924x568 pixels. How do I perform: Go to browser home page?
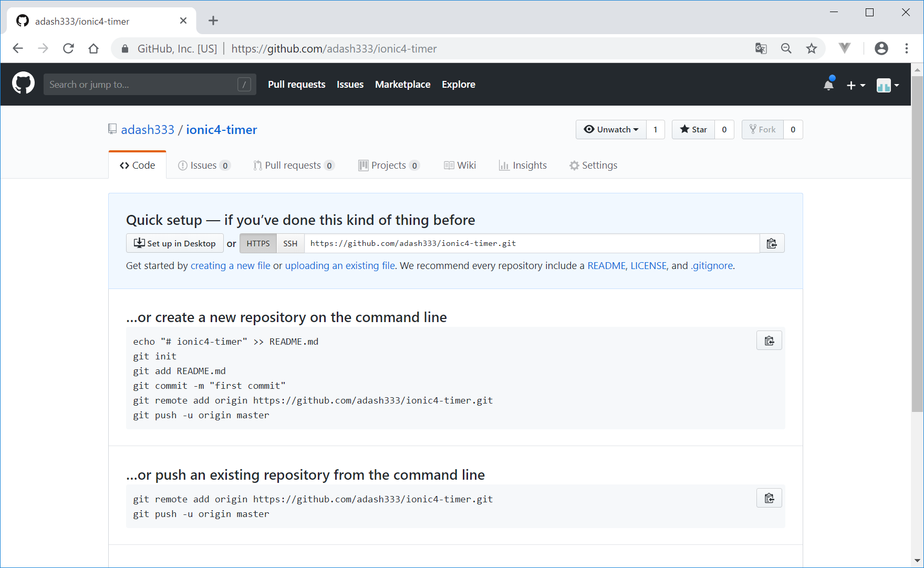(94, 48)
